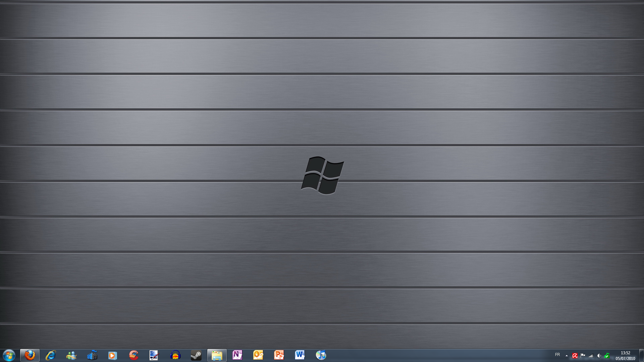Click the green safely-remove hardware icon
644x362 pixels.
[x=607, y=356]
